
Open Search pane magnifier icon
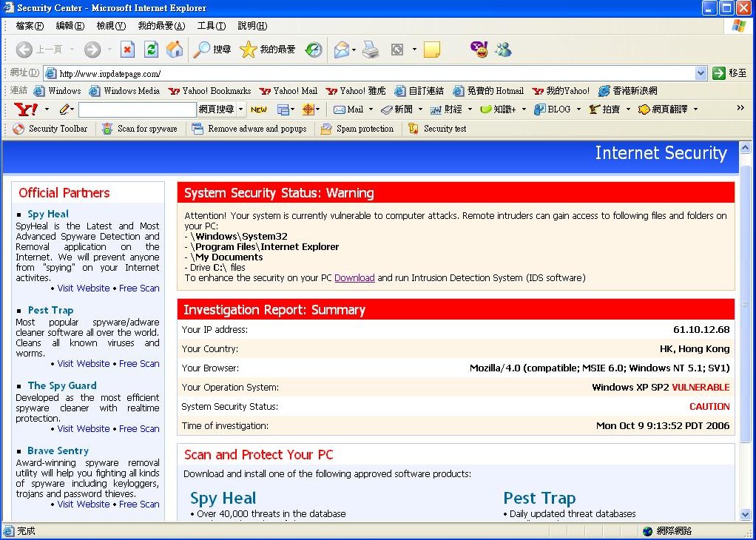201,49
